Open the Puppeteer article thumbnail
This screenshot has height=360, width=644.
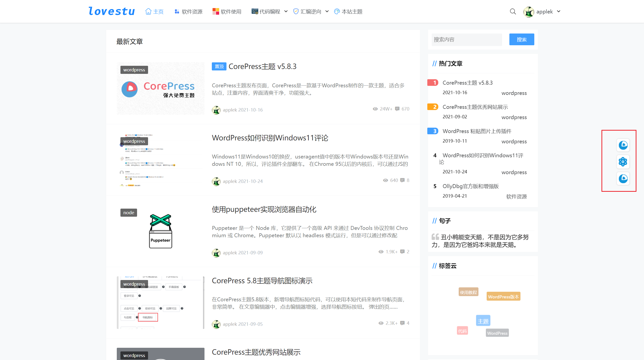coord(161,231)
